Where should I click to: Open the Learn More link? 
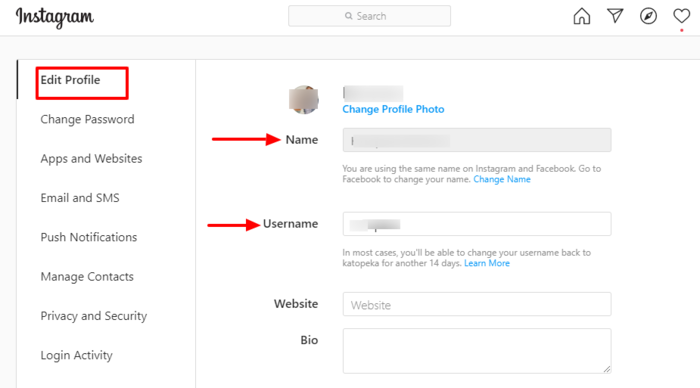click(x=487, y=263)
